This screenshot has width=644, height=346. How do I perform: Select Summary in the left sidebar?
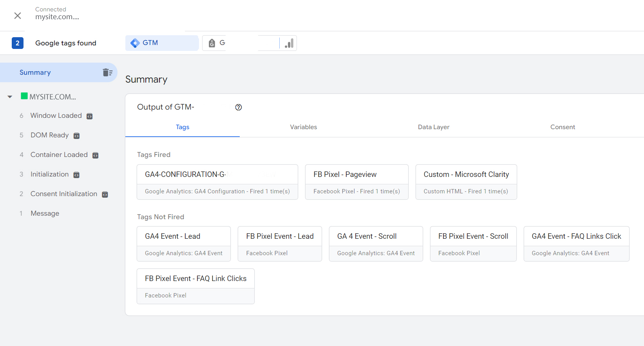[x=35, y=72]
